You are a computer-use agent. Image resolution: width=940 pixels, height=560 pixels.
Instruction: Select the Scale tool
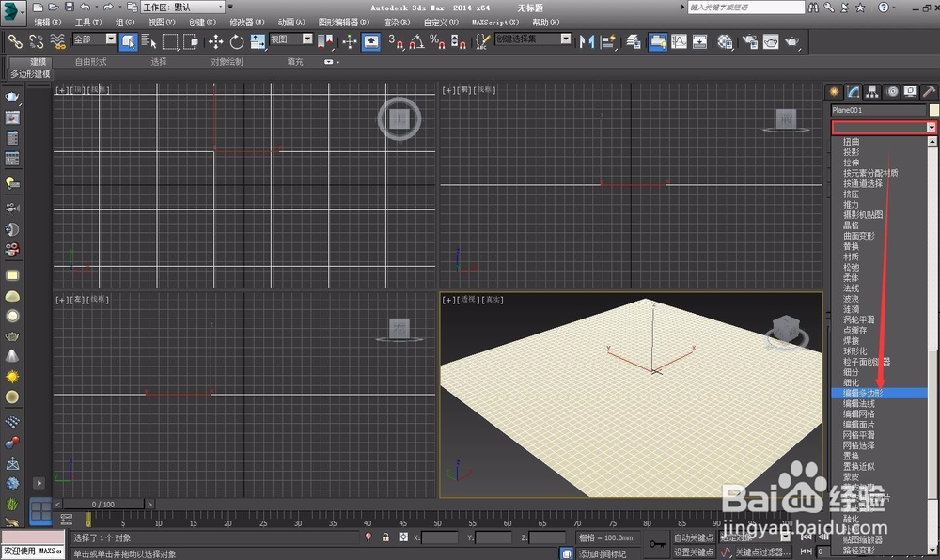258,41
